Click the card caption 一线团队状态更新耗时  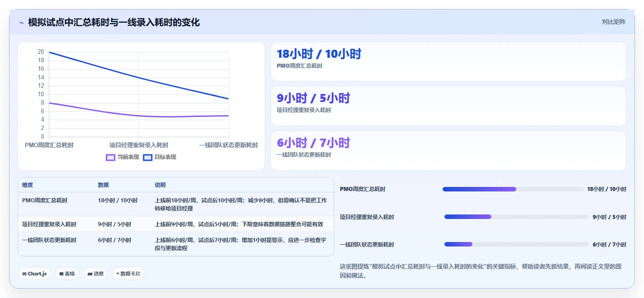[304, 155]
